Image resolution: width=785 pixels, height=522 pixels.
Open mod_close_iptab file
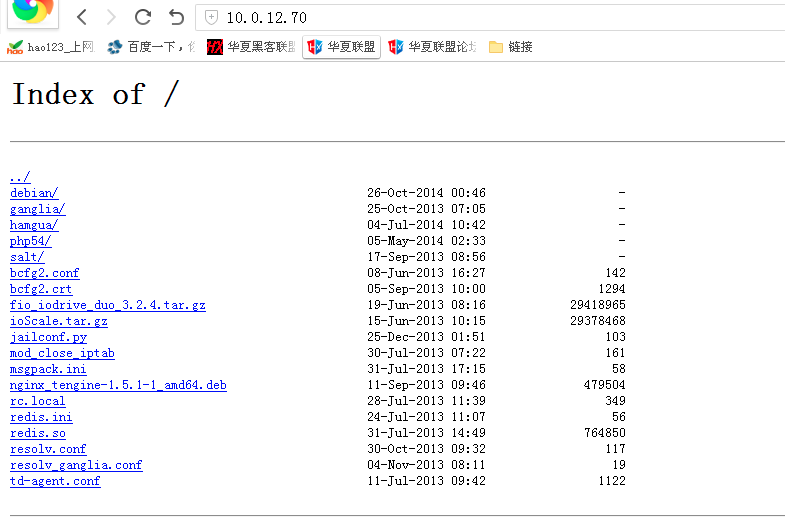pos(62,353)
